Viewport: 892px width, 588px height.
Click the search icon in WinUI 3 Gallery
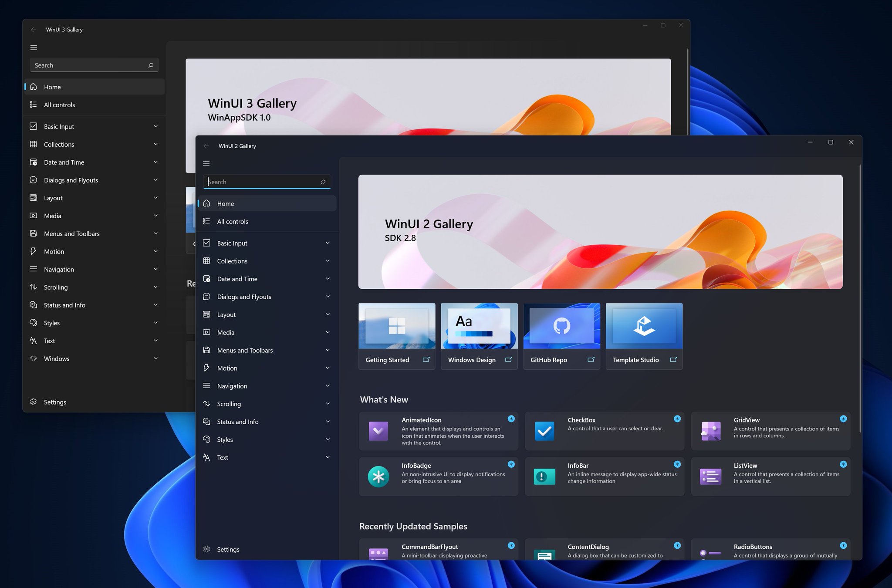(x=151, y=65)
